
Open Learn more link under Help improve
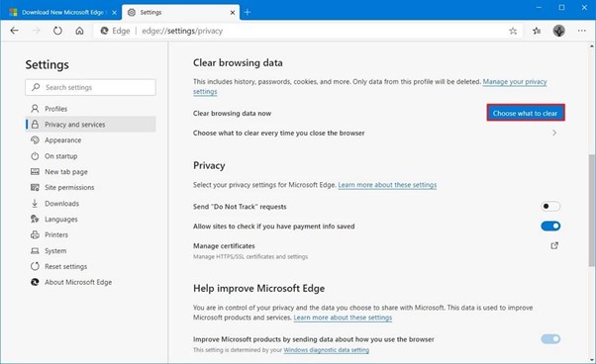343,318
